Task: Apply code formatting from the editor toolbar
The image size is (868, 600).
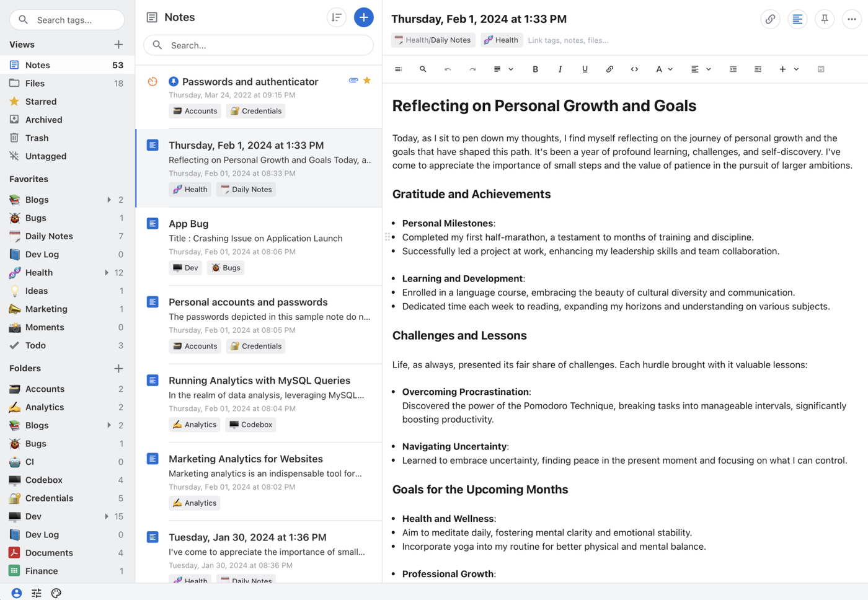Action: coord(634,69)
